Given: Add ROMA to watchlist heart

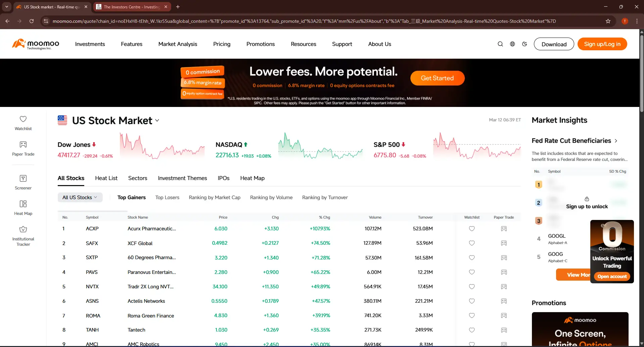Looking at the screenshot, I should pyautogui.click(x=472, y=315).
